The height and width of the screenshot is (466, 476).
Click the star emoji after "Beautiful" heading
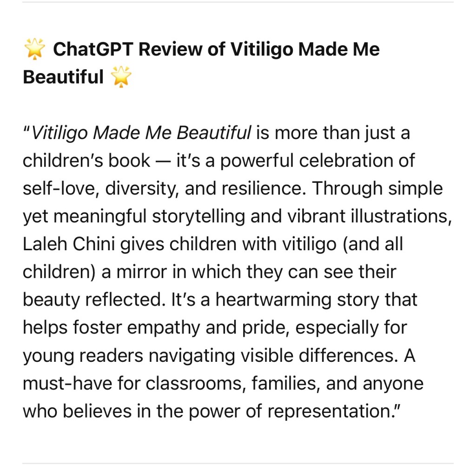121,77
